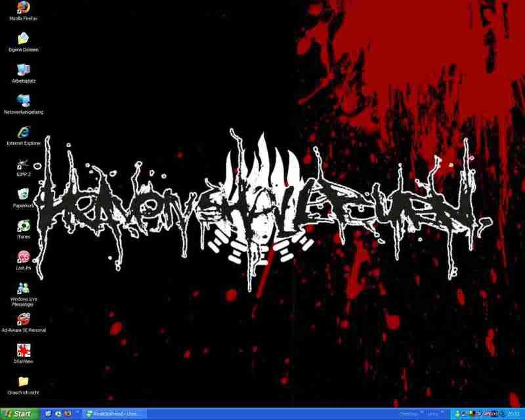Viewport: 525px width, 420px height.
Task: Expand the Desktop toolbar chevron
Action: coord(422,412)
